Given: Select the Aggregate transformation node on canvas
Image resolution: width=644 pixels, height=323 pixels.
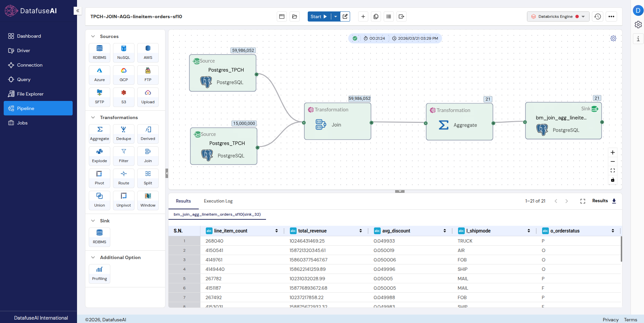Looking at the screenshot, I should coord(459,122).
